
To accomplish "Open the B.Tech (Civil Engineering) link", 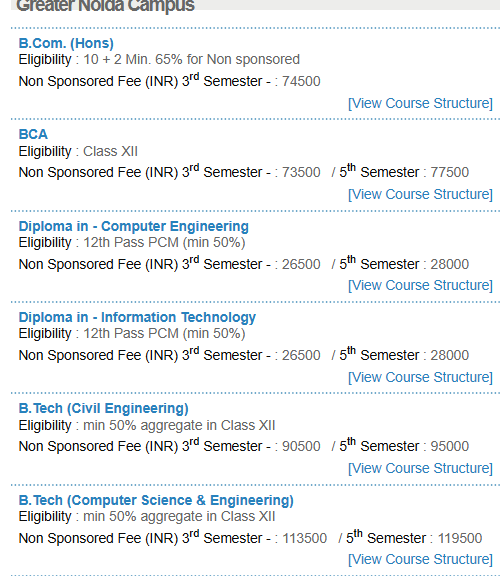I will 104,408.
